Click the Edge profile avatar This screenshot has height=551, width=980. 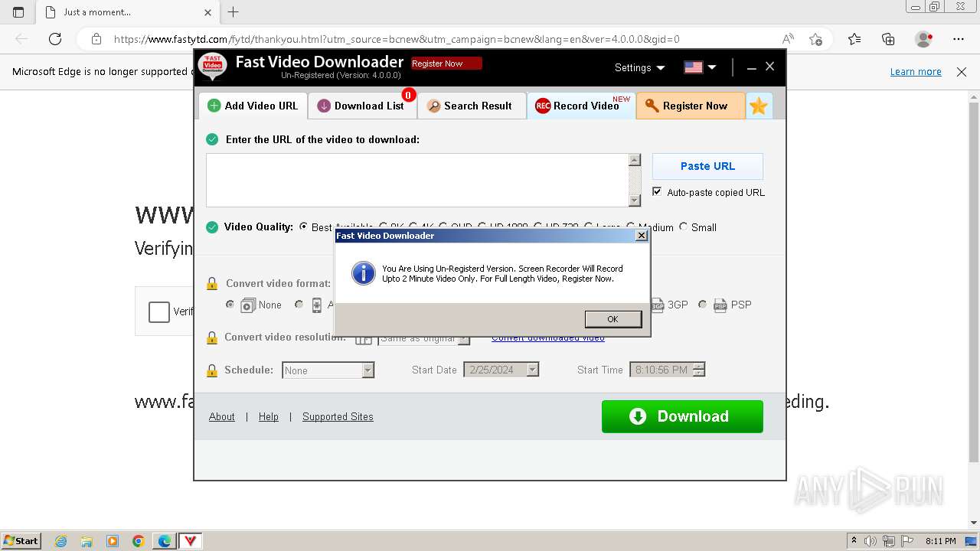(924, 39)
